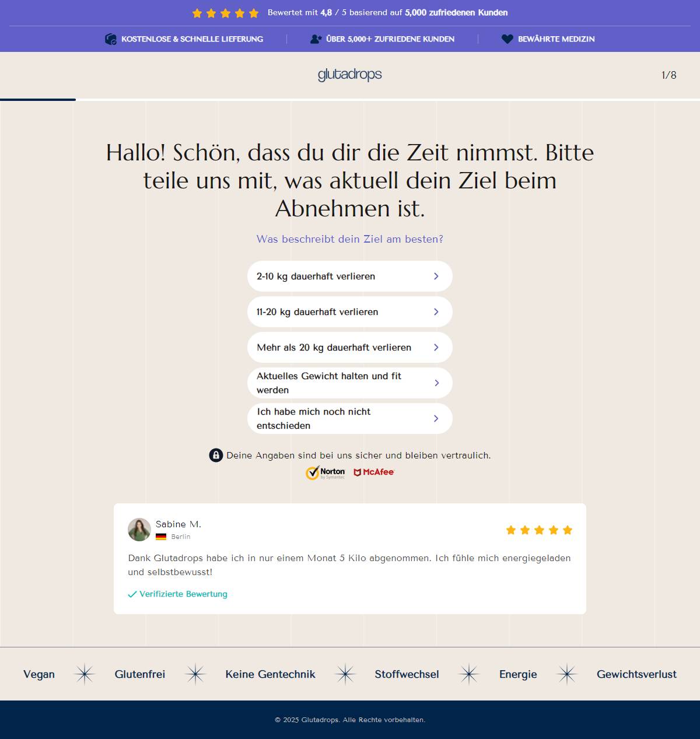
Task: Click the verified checkmark on Sabine's review
Action: [133, 594]
